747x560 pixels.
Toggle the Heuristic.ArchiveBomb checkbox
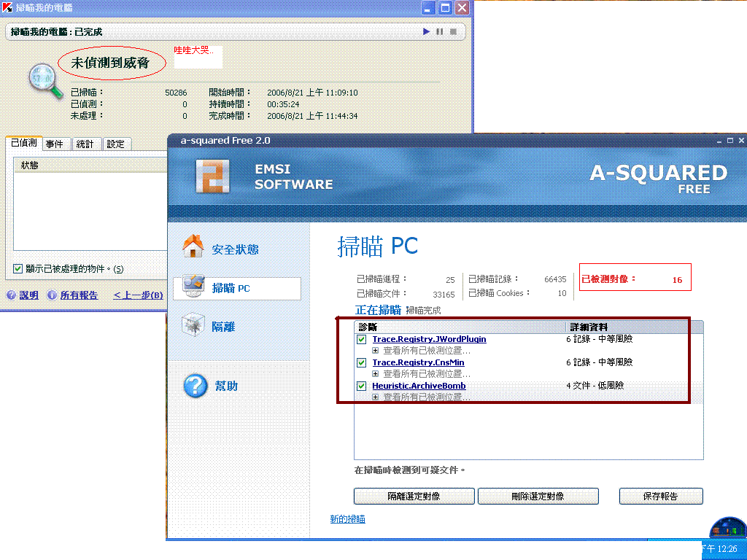tap(361, 386)
